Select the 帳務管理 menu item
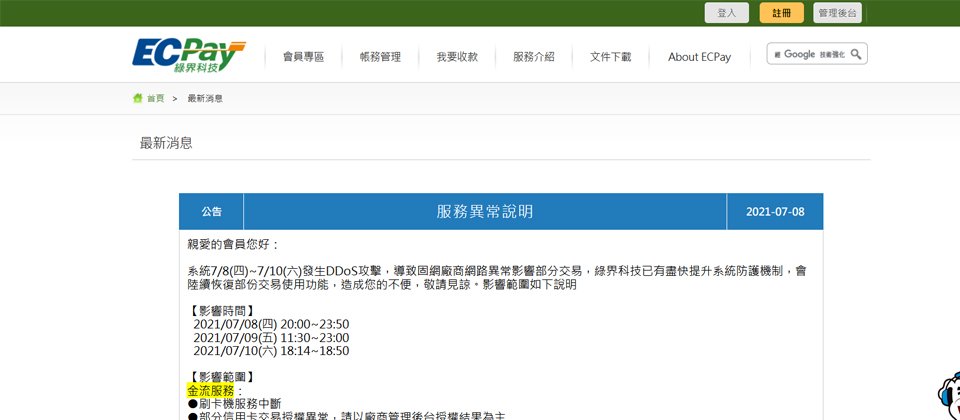 [x=380, y=57]
